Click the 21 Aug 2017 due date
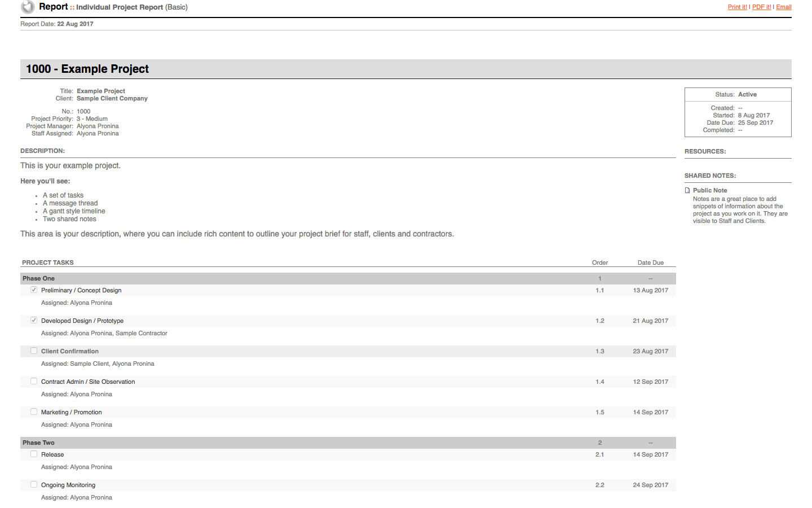The height and width of the screenshot is (508, 812). pyautogui.click(x=651, y=321)
